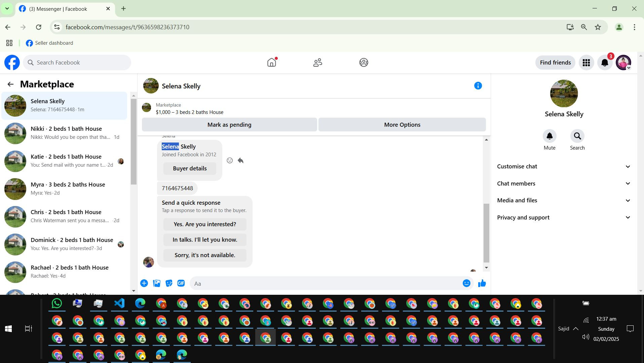This screenshot has height=363, width=644.
Task: Open Nikki 2 beds 1 bath conversation
Action: pos(65,133)
